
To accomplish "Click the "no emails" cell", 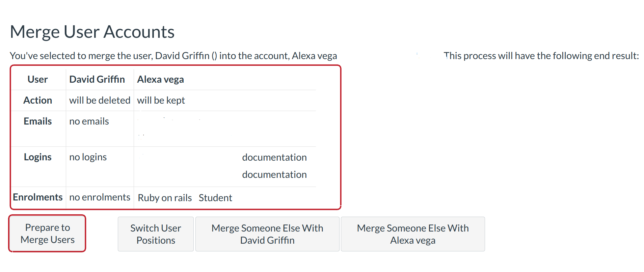I will (89, 121).
